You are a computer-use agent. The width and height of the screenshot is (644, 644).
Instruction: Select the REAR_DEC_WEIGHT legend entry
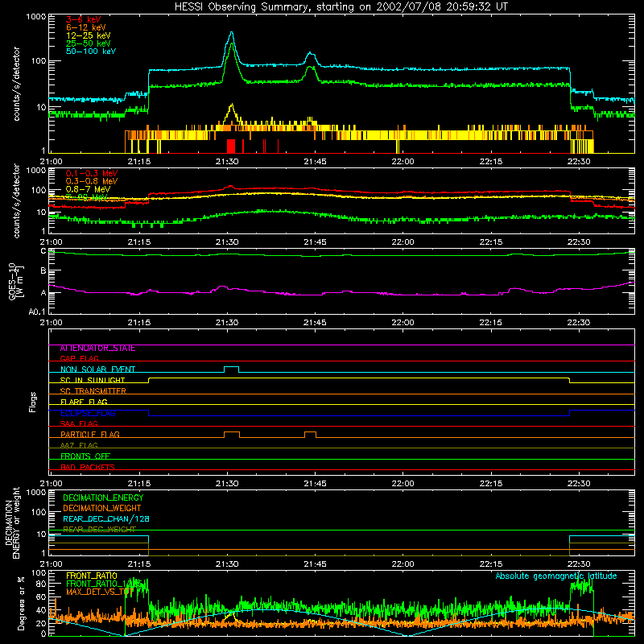pos(99,529)
